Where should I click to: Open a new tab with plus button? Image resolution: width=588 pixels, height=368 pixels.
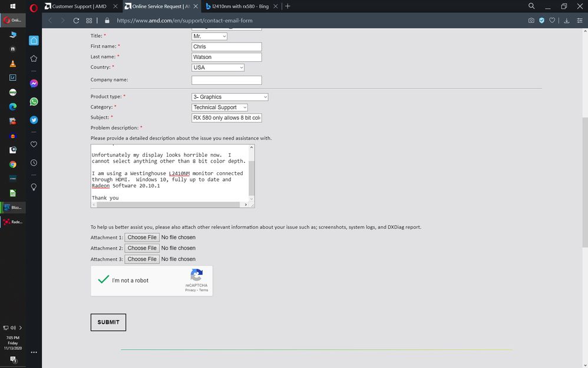[x=288, y=6]
